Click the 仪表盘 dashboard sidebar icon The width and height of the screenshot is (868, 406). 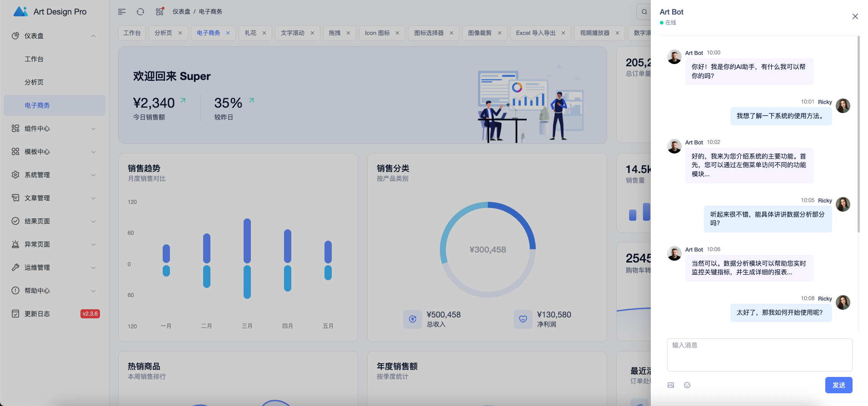(15, 36)
